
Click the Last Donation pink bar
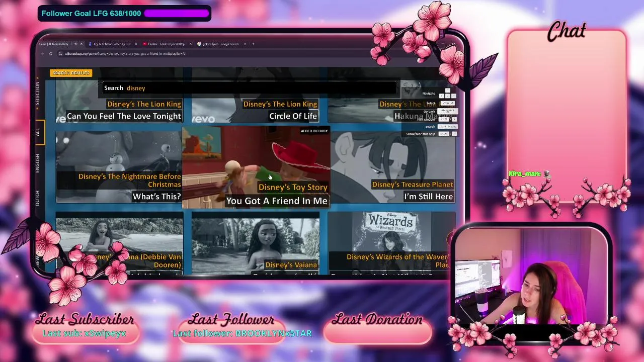(377, 333)
